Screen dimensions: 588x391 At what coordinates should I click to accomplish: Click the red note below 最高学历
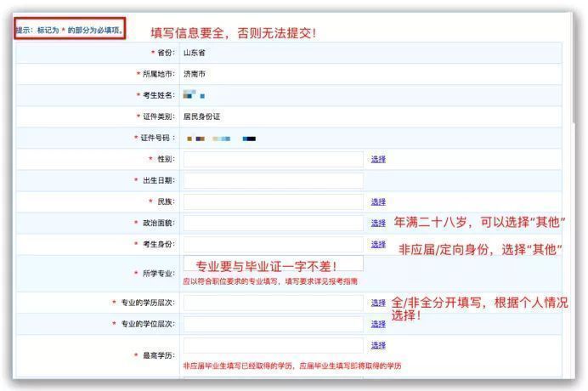(x=291, y=365)
